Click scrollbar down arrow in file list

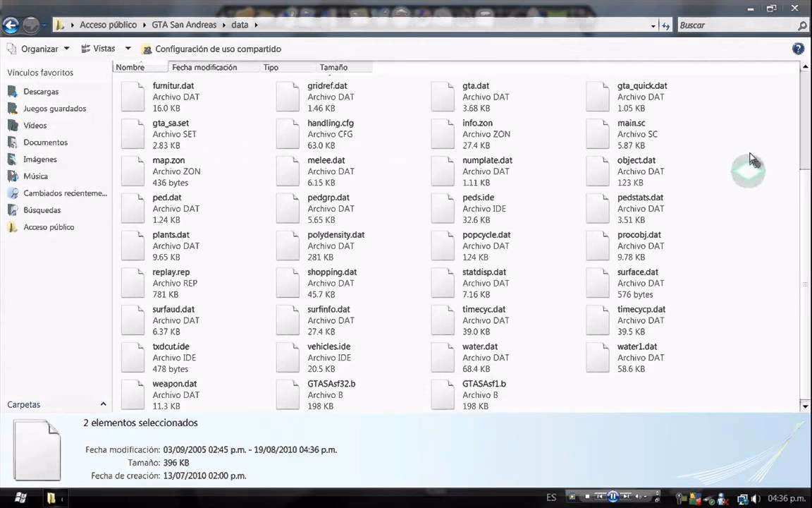click(805, 406)
